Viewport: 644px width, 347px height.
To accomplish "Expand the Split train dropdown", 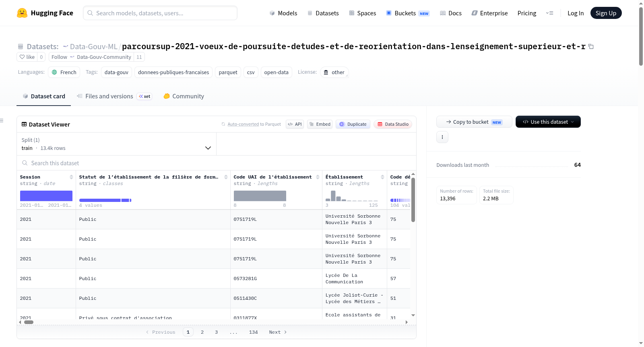I will coord(116,144).
